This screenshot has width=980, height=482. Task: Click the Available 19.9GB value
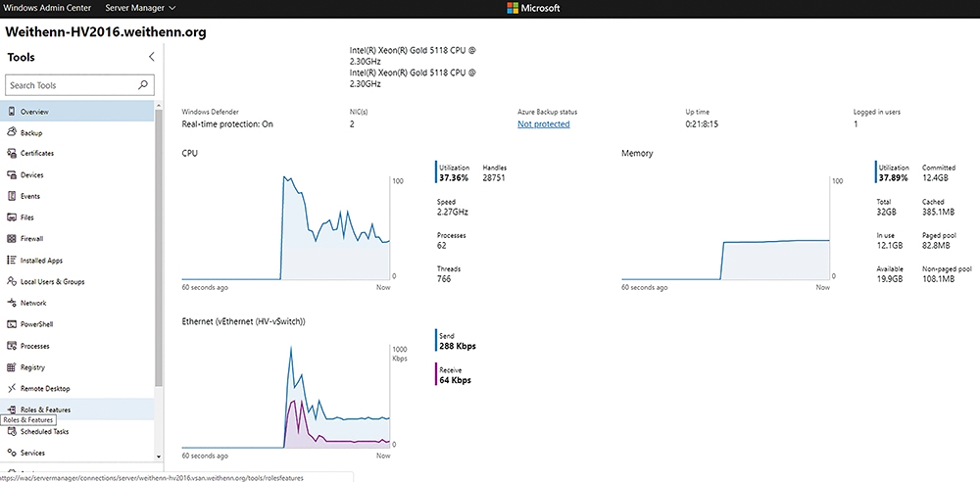(890, 279)
